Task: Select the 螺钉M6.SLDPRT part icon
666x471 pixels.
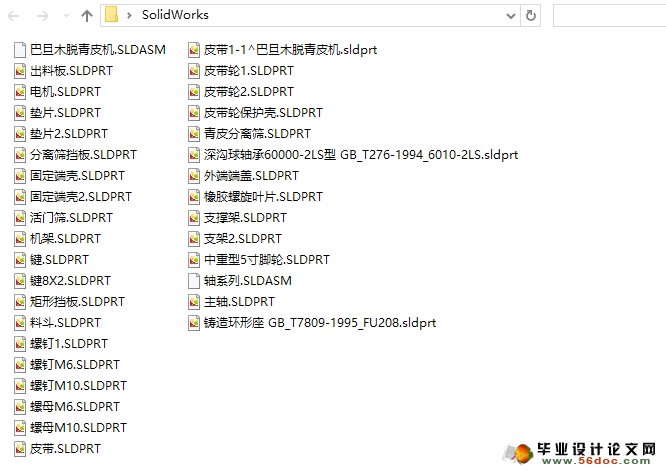Action: (20, 365)
